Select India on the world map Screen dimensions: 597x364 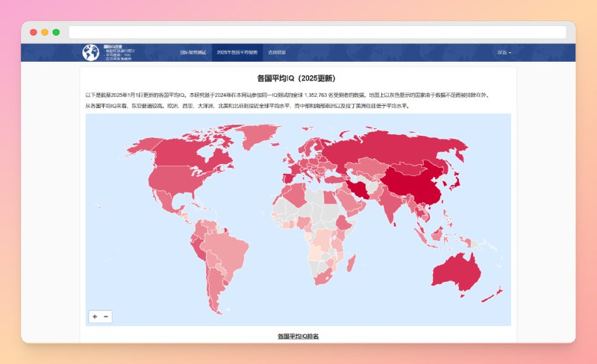[x=392, y=209]
